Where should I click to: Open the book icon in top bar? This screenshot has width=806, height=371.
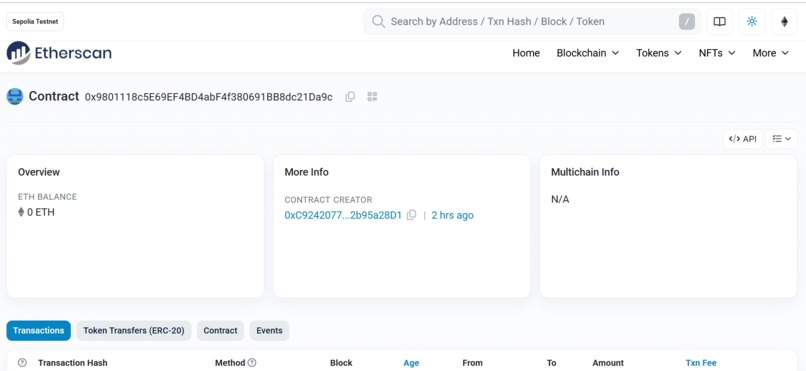720,22
